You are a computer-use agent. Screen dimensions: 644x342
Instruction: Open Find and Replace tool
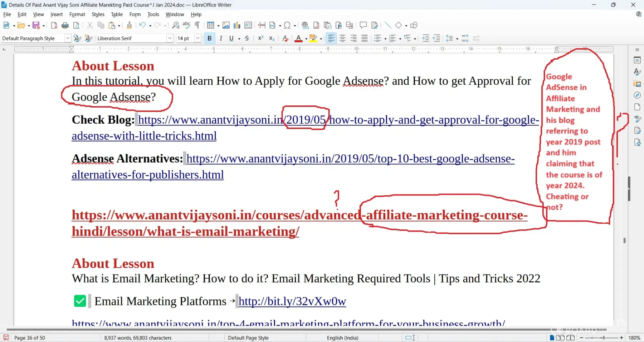point(175,25)
